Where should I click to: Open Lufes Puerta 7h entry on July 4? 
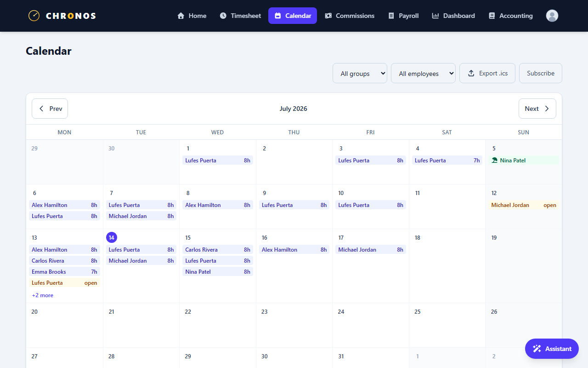[x=447, y=161]
